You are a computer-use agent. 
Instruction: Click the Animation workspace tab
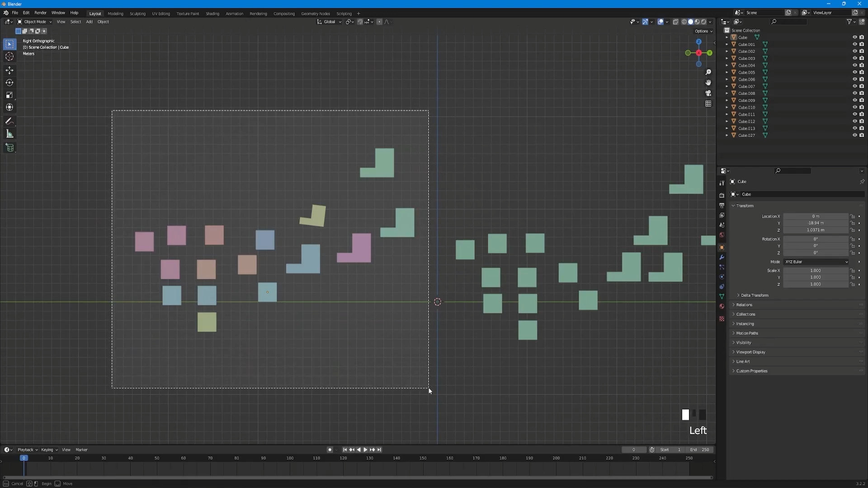tap(234, 13)
